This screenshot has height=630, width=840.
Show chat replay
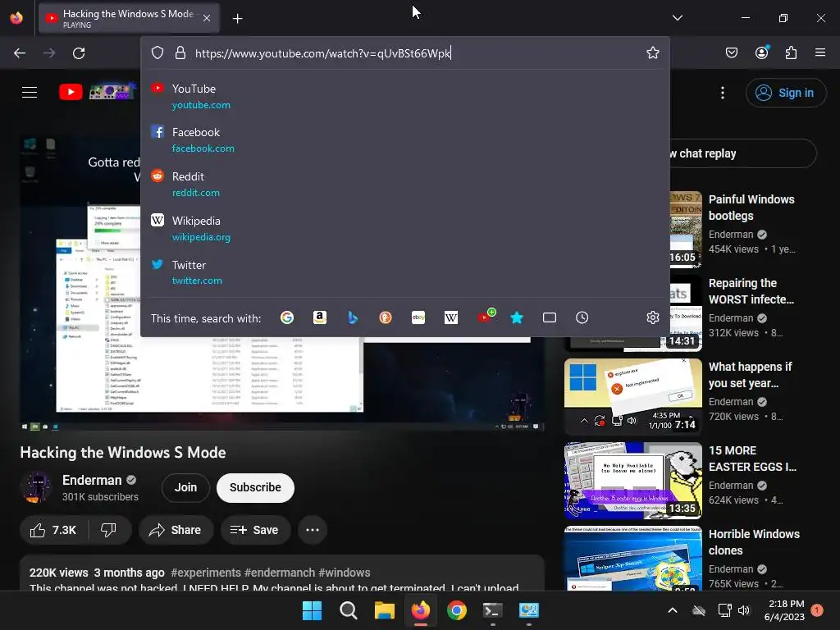[x=742, y=153]
